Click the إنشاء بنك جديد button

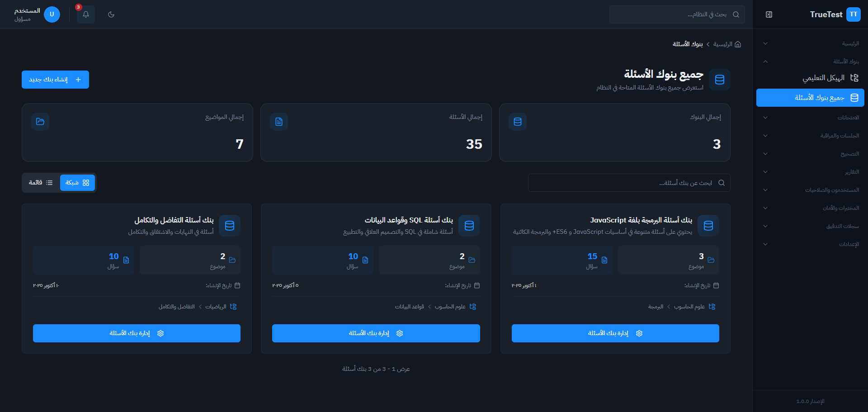tap(55, 79)
